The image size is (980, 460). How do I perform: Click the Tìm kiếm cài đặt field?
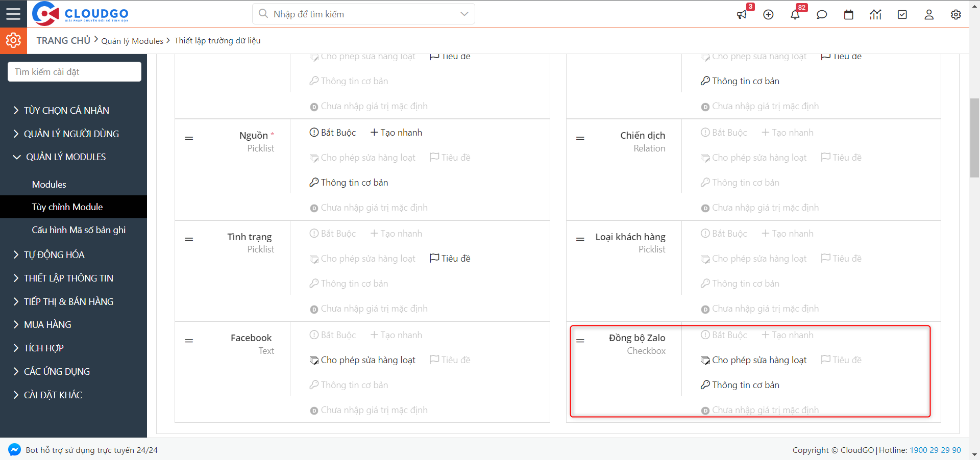[x=75, y=72]
